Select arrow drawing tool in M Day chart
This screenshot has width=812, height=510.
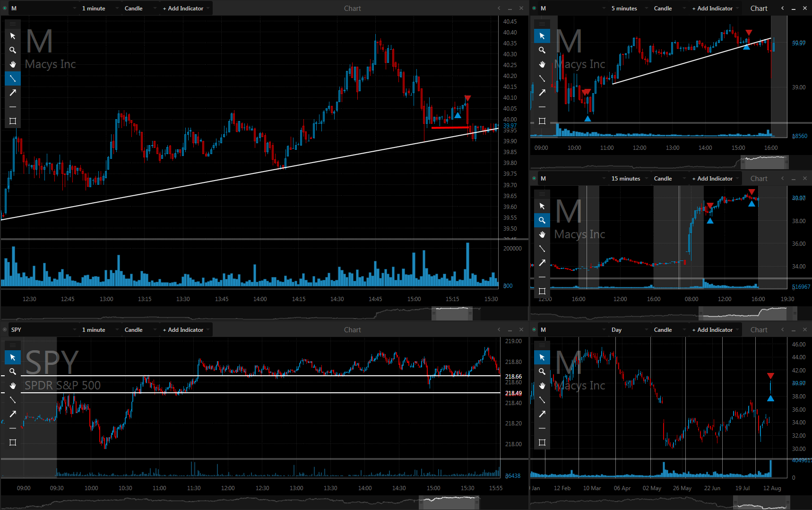[542, 414]
